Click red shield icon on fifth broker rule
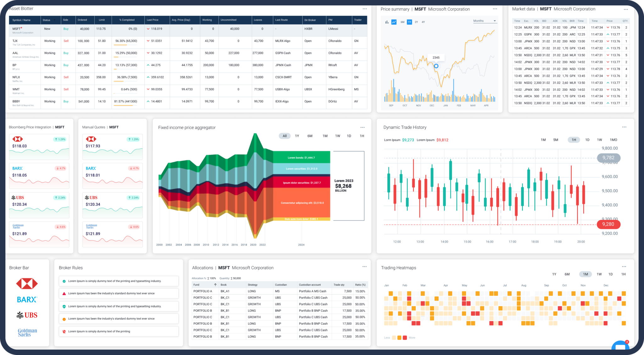The height and width of the screenshot is (355, 644). 64,331
